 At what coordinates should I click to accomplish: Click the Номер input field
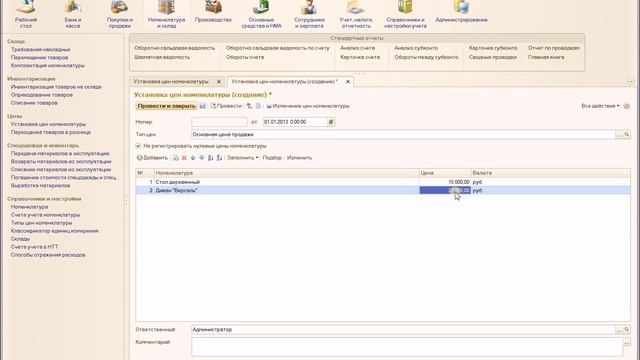(x=219, y=122)
